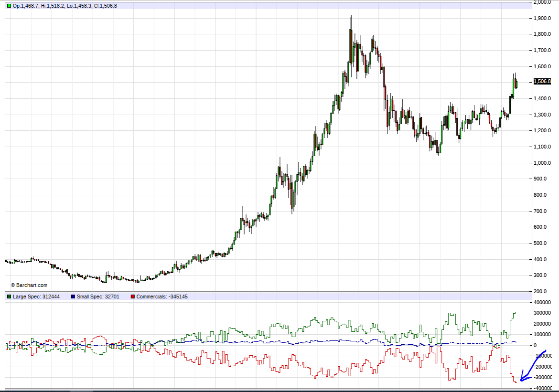Image resolution: width=559 pixels, height=392 pixels.
Task: Click the tallest candle at the price peak
Action: 351,43
